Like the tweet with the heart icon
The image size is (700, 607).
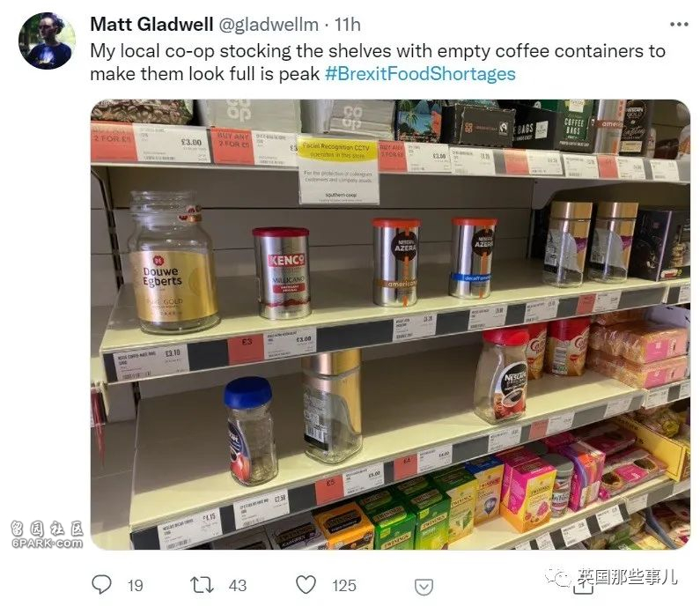(x=306, y=585)
